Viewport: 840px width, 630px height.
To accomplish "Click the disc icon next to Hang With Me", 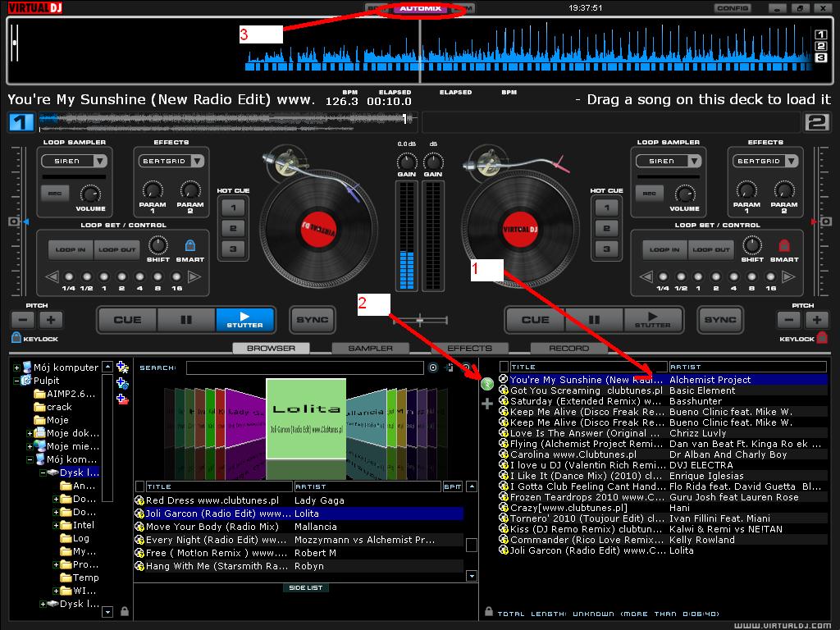I will tap(139, 566).
